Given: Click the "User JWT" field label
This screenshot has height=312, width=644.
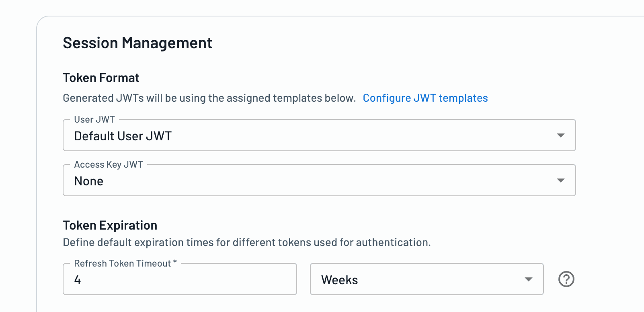Looking at the screenshot, I should click(x=94, y=119).
